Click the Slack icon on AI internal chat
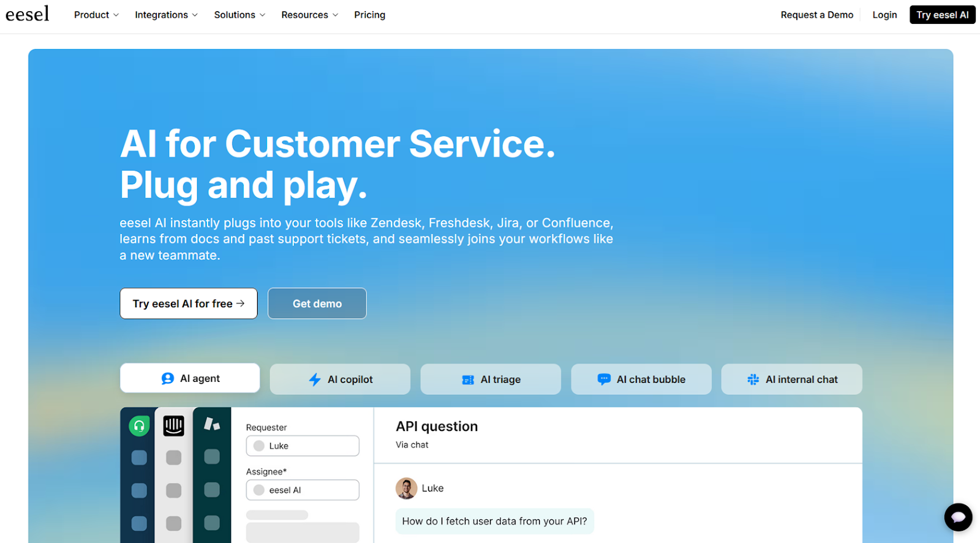Screen dimensions: 980x543 pyautogui.click(x=753, y=380)
